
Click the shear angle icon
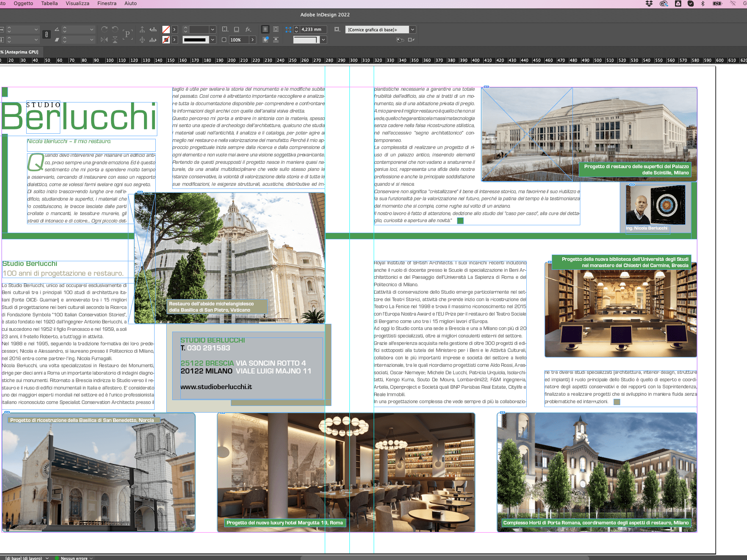pos(57,39)
